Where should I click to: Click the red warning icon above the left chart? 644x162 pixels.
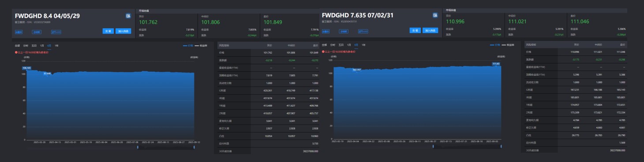pos(16,52)
